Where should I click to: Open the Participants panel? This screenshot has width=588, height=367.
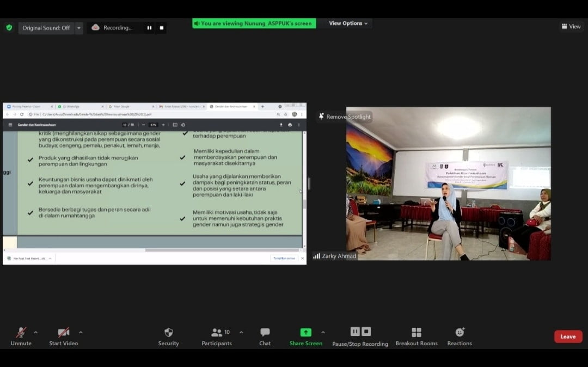click(x=217, y=337)
